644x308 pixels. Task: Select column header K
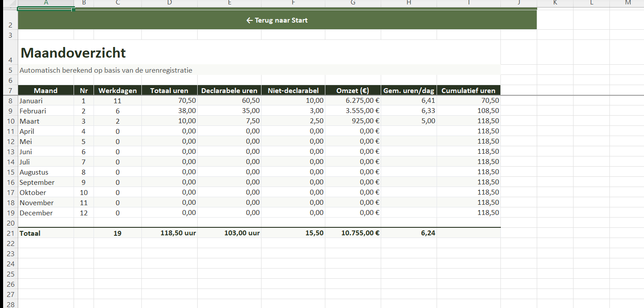(555, 3)
